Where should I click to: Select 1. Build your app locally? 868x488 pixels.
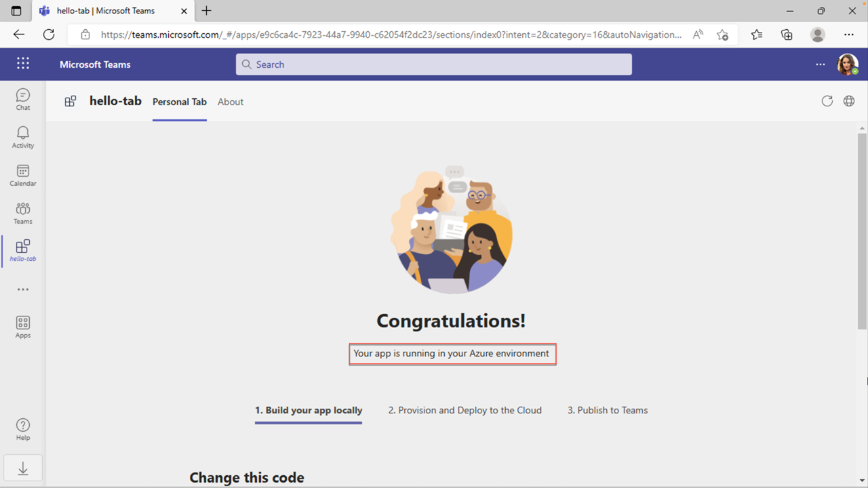[x=309, y=410]
